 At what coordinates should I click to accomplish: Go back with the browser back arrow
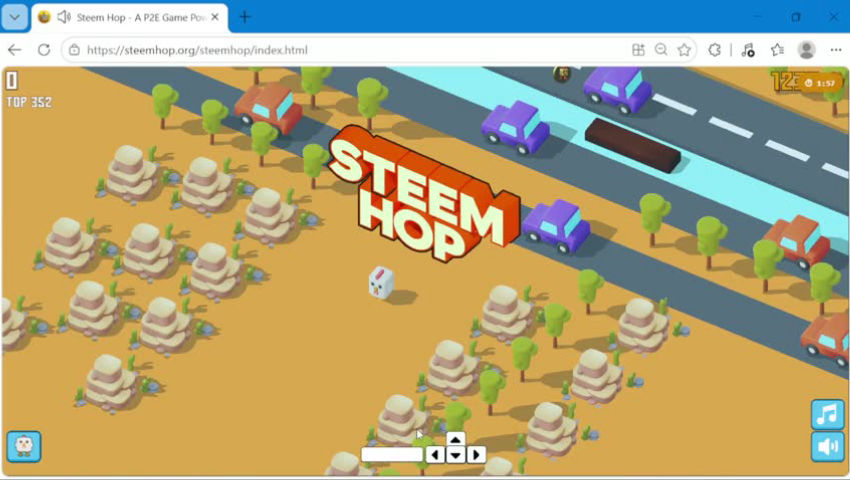[x=15, y=50]
